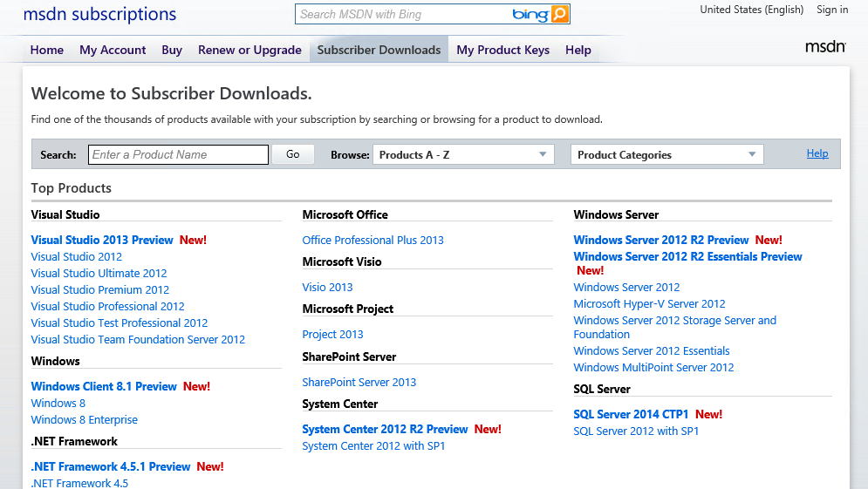Open Visual Studio 2012 link
The image size is (868, 489).
77,256
